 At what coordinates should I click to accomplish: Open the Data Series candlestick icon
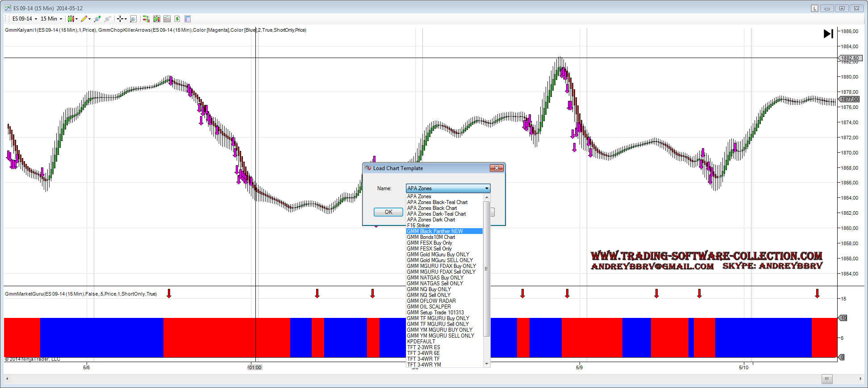tap(156, 19)
